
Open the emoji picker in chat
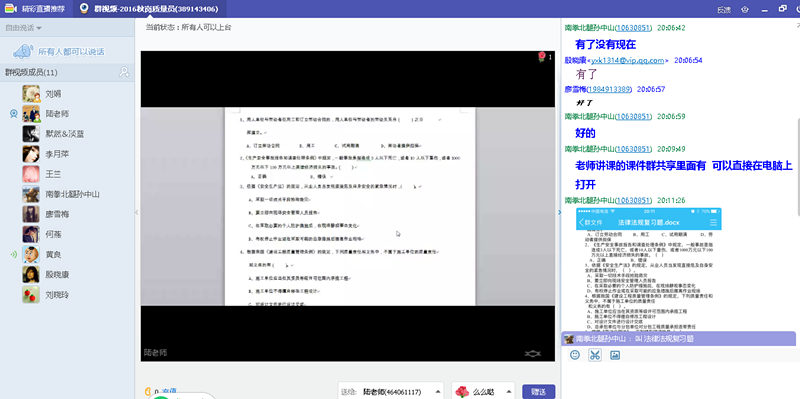(x=575, y=355)
